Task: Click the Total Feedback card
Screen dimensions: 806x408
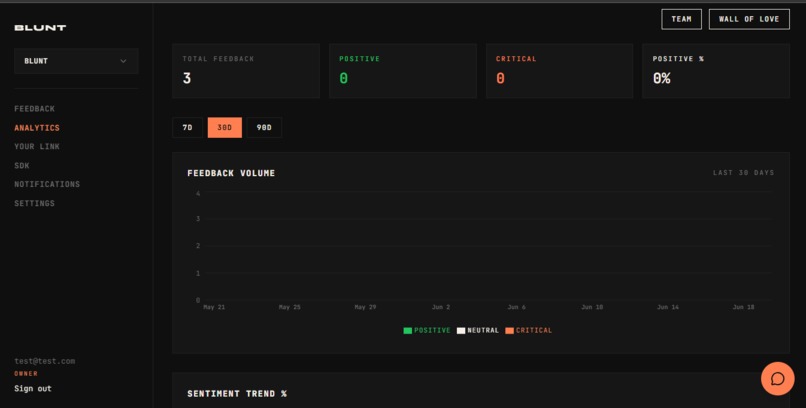Action: pyautogui.click(x=246, y=71)
